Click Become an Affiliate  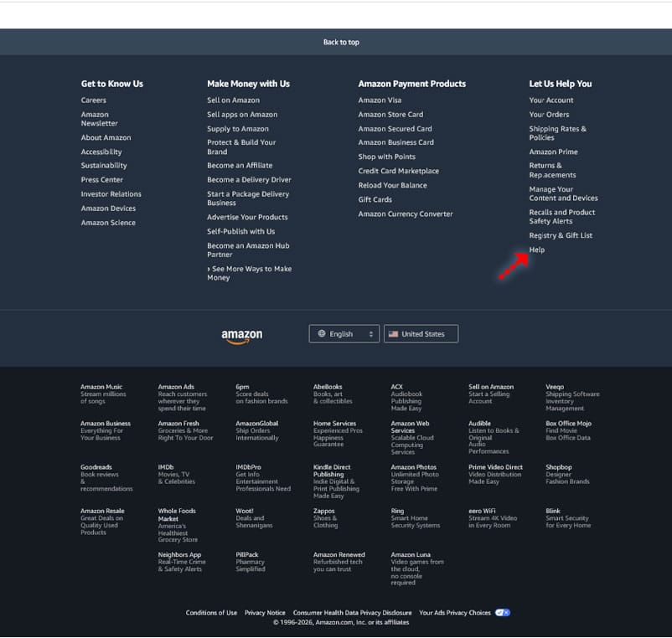point(240,165)
